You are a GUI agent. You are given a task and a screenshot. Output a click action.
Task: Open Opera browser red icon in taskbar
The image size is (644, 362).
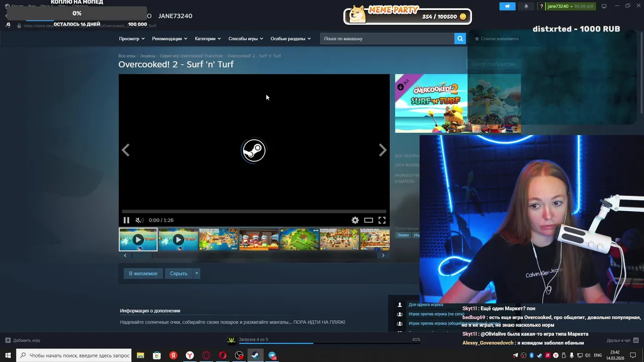(222, 355)
